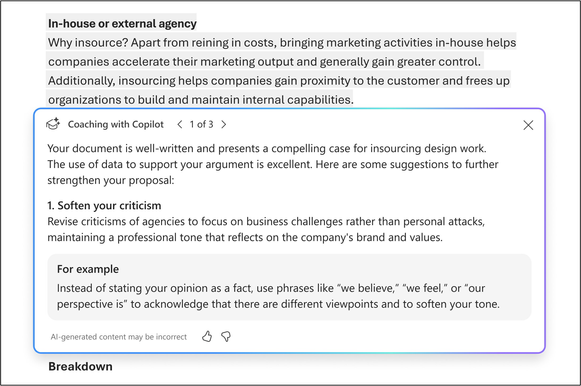Give thumbs up to the coaching suggestion

pos(207,336)
